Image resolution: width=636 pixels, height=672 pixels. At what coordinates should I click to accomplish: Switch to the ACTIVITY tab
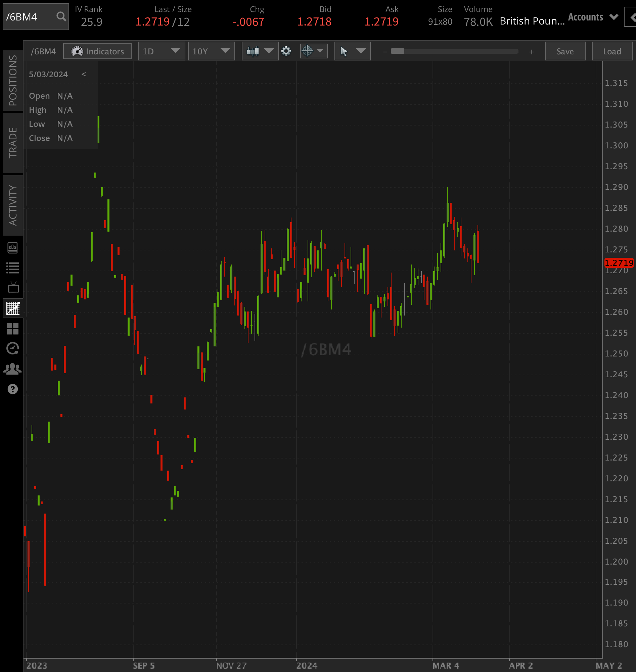(x=12, y=205)
